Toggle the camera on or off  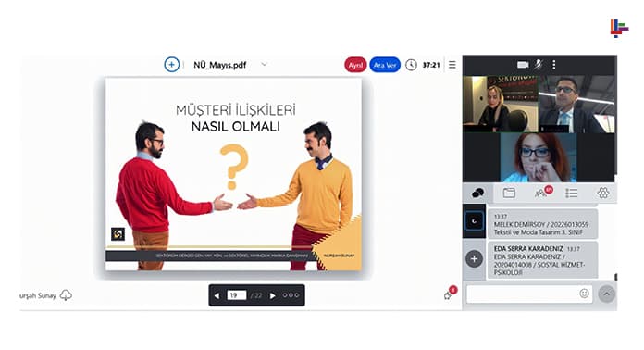click(523, 65)
